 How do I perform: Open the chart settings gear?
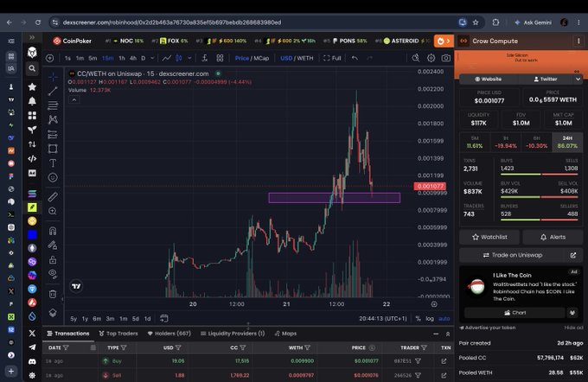pyautogui.click(x=431, y=58)
